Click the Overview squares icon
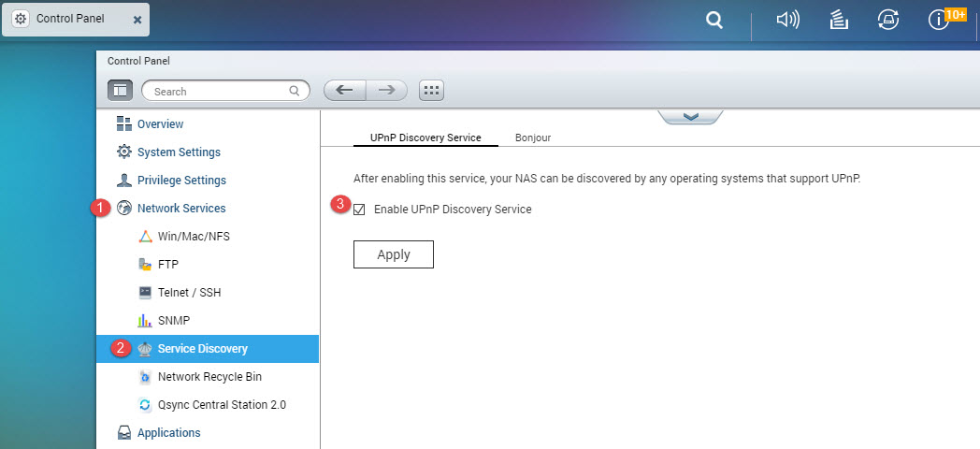This screenshot has width=980, height=449. pos(124,123)
